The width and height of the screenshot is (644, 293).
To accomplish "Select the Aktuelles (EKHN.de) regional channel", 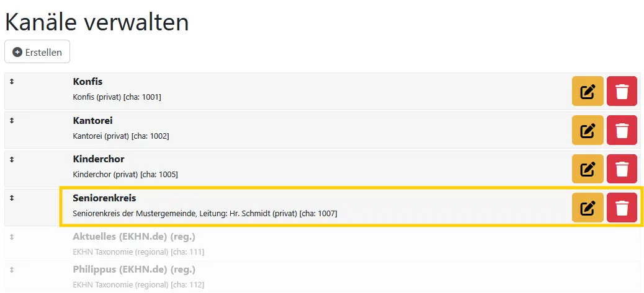I will point(134,237).
